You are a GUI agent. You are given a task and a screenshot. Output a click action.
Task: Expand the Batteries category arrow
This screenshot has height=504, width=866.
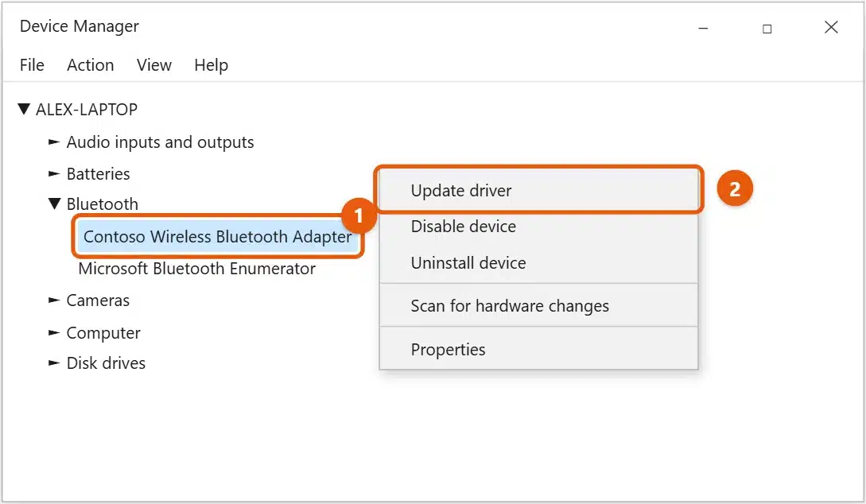(53, 174)
